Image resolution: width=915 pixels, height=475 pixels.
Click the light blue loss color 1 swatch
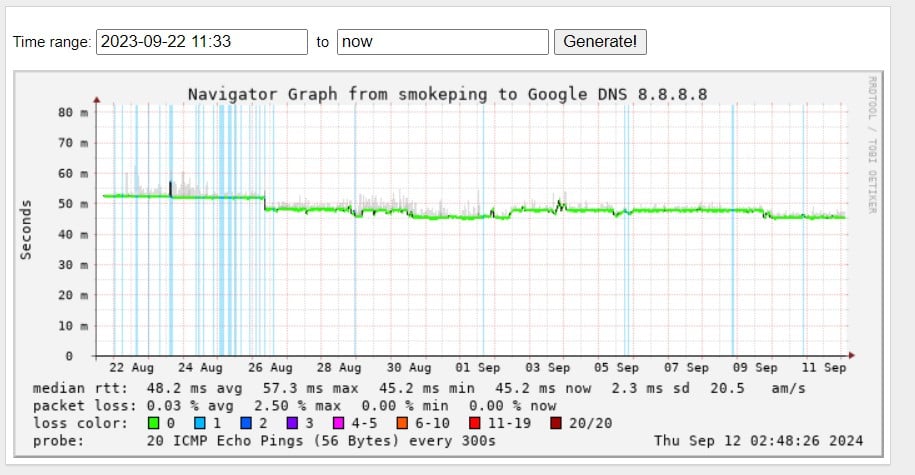199,423
